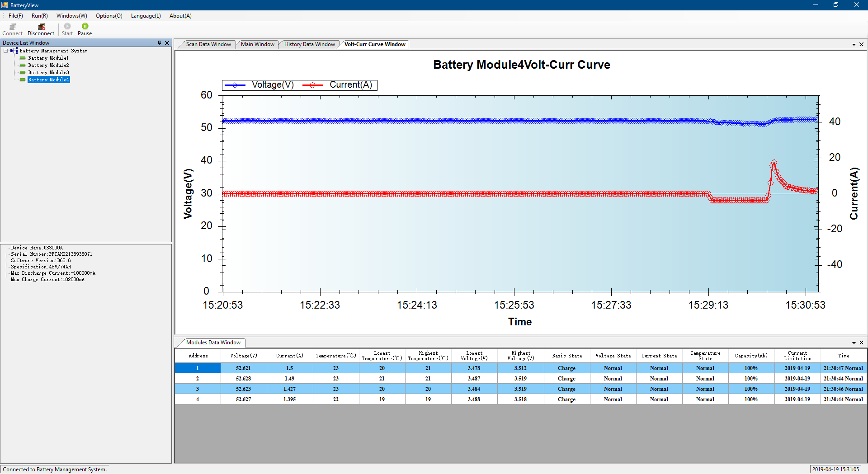The image size is (868, 474).
Task: Switch to the Scan Data Window tab
Action: point(208,44)
